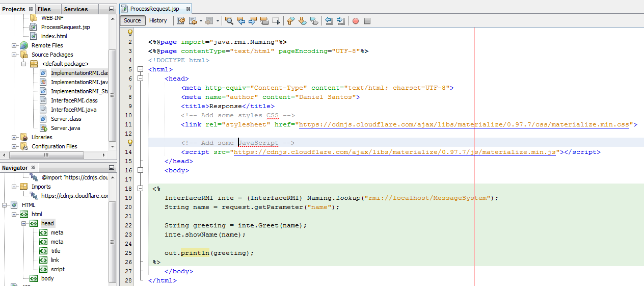This screenshot has height=286, width=644.
Task: Click Find Previous Occurrence icon
Action: [x=241, y=21]
